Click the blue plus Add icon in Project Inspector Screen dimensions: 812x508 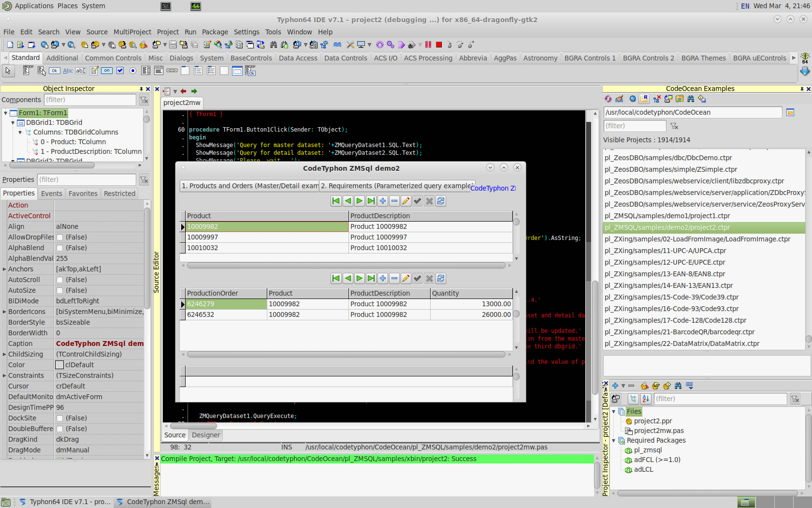tap(615, 386)
